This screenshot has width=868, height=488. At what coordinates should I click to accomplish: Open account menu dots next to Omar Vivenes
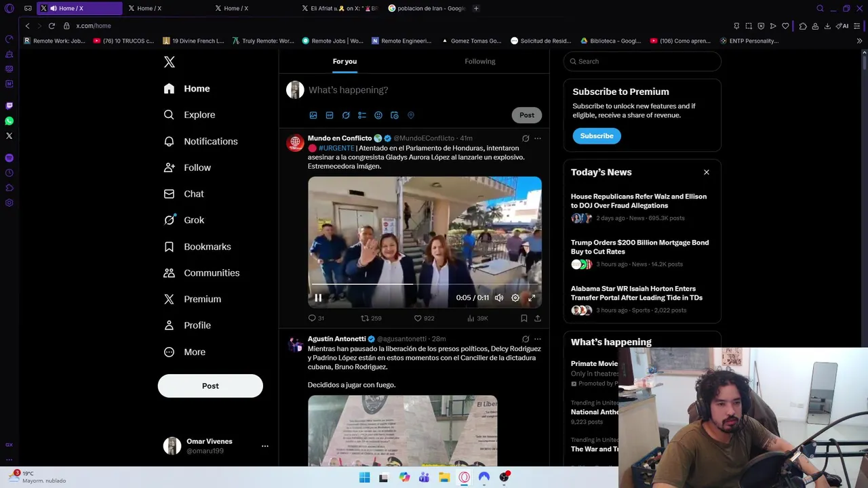[265, 446]
